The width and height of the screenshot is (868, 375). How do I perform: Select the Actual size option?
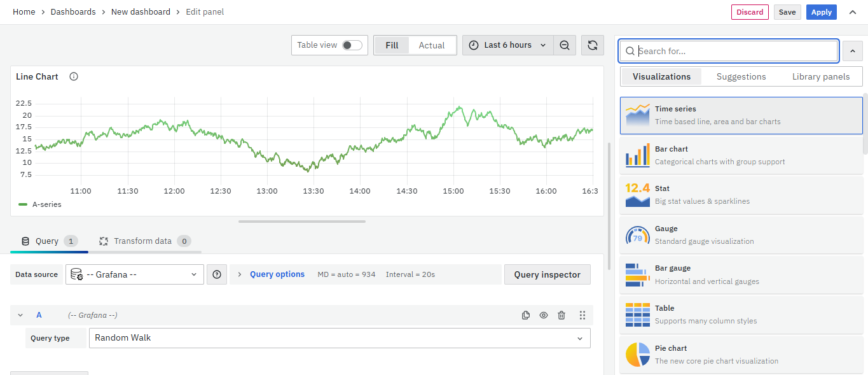click(x=431, y=45)
